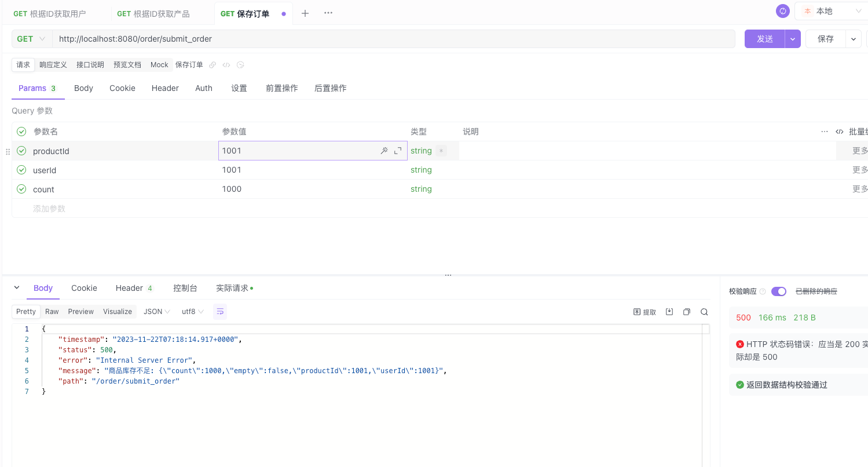
Task: Click the magic wand icon in productId value field
Action: point(384,151)
